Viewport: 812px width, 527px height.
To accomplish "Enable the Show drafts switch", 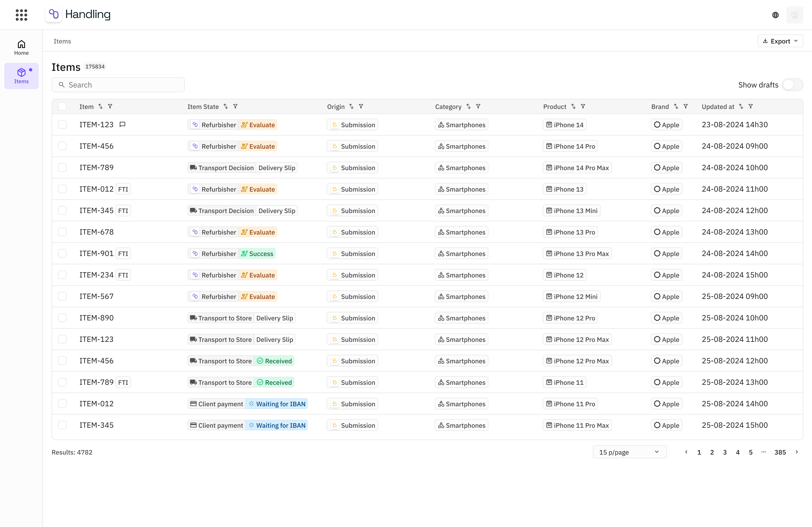I will pos(792,85).
